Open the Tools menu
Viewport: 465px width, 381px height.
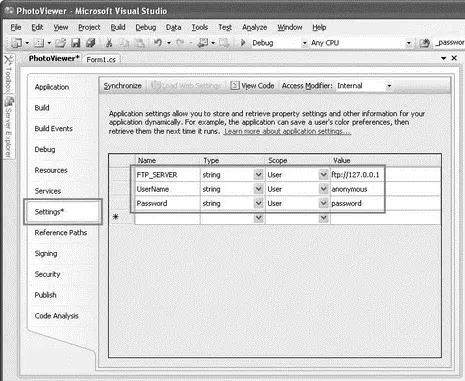click(x=200, y=27)
